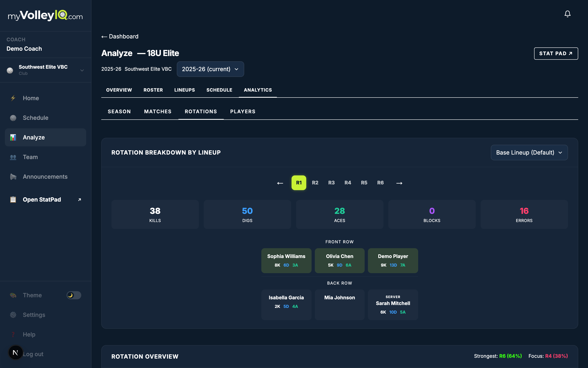Toggle the dark mode Theme switch
Screen dimensions: 588x368
[x=74, y=295]
